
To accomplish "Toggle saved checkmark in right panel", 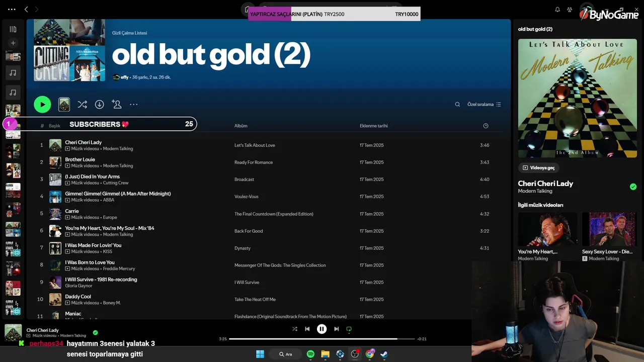I will [x=633, y=187].
